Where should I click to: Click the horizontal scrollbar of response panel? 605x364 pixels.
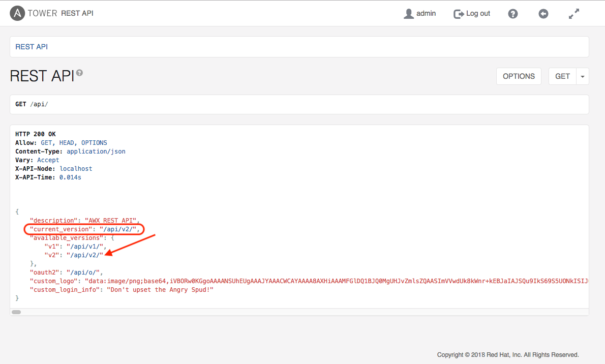click(16, 312)
